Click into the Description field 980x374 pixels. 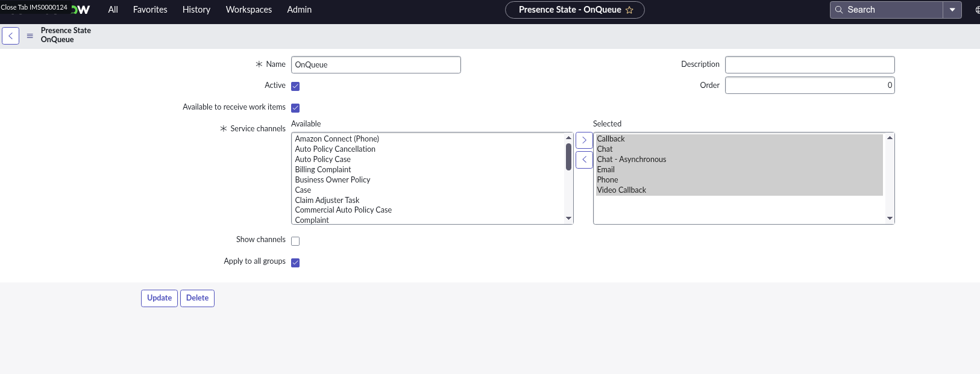[x=809, y=64]
